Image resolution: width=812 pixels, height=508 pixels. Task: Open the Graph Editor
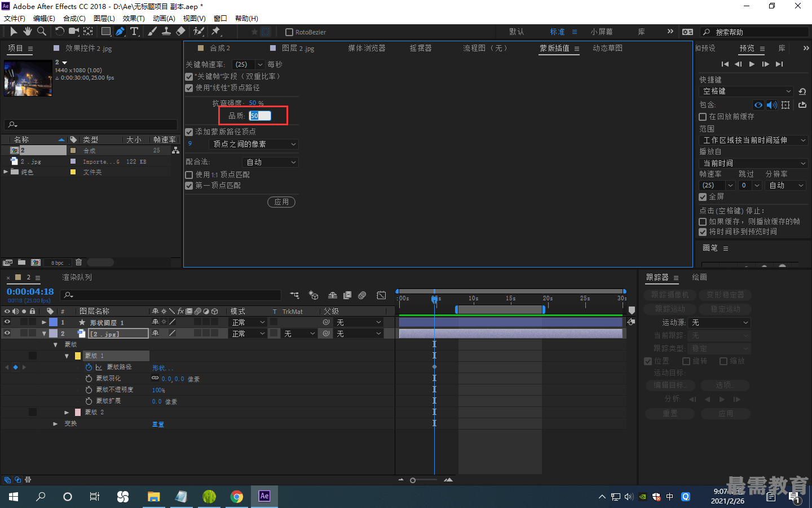coord(381,295)
